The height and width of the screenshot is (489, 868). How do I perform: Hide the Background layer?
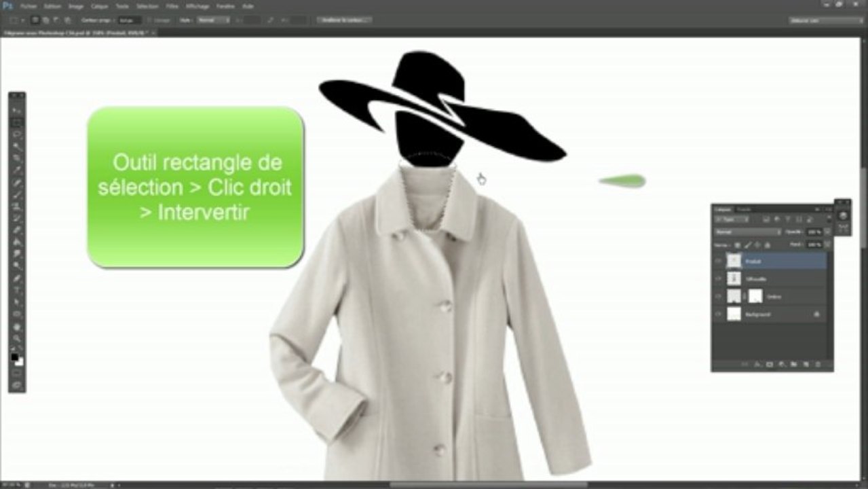pos(718,314)
